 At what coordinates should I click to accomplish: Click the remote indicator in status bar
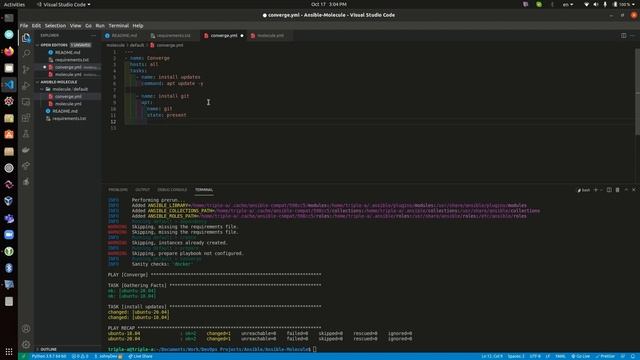pyautogui.click(x=23, y=356)
